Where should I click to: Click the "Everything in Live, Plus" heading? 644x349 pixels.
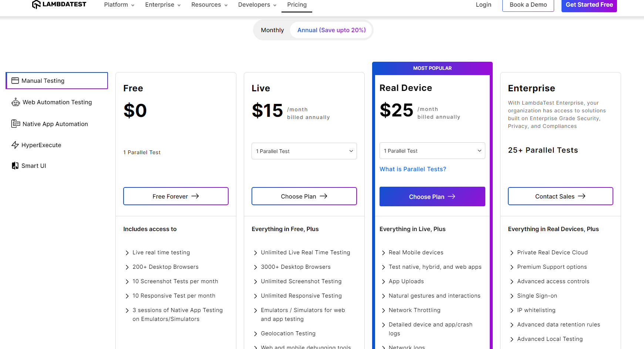[x=412, y=229]
